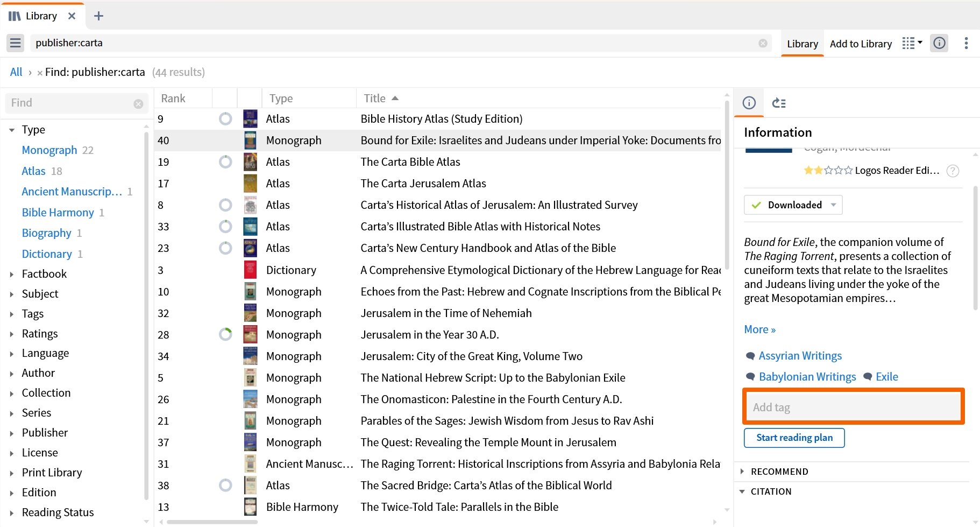980x527 pixels.
Task: Click the Library tab icon
Action: tap(15, 16)
